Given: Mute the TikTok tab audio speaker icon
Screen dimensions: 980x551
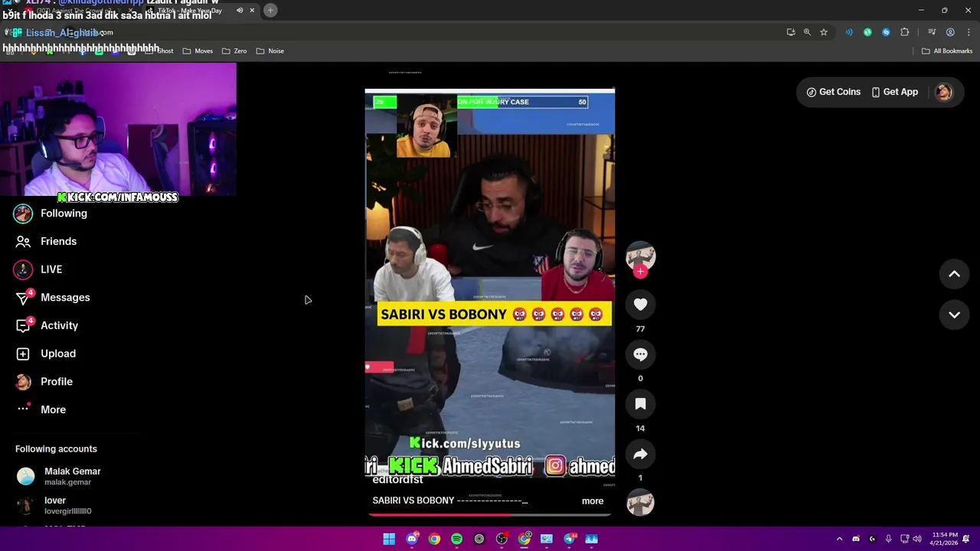Looking at the screenshot, I should [x=240, y=10].
